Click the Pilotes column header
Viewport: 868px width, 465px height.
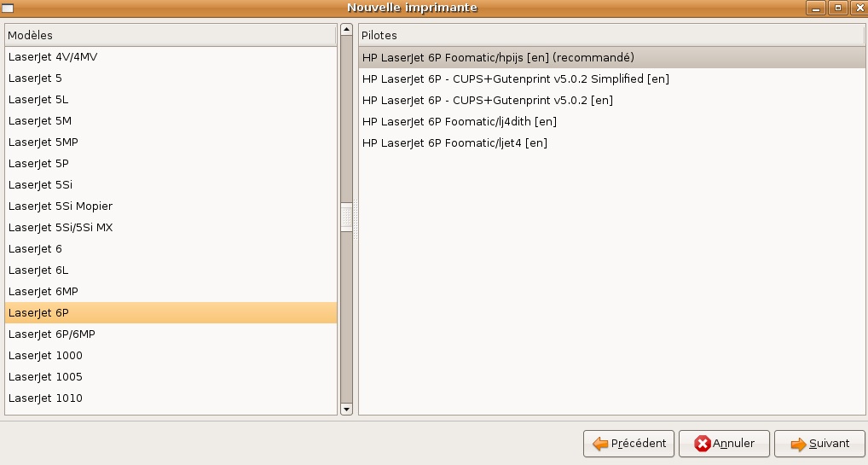click(x=611, y=35)
